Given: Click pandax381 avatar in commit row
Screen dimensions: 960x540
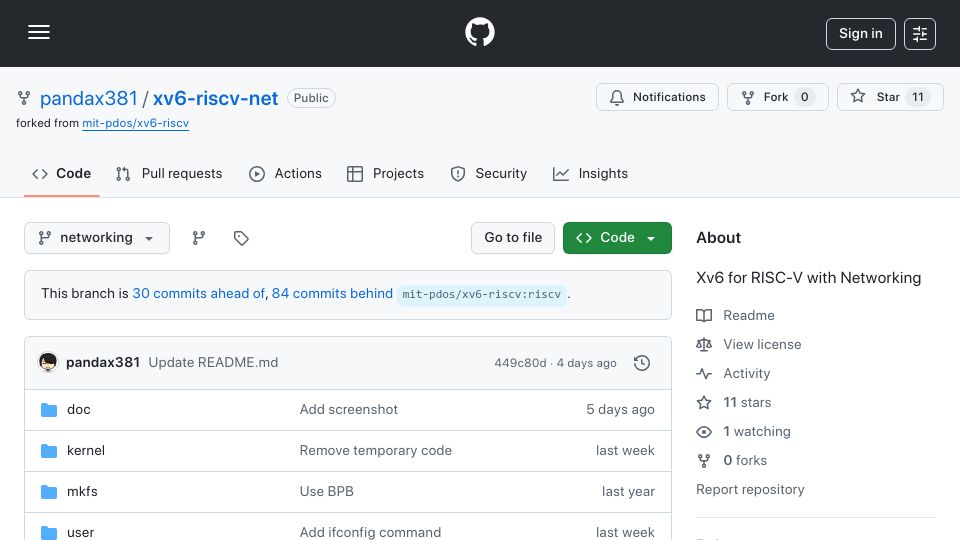Looking at the screenshot, I should (x=48, y=362).
